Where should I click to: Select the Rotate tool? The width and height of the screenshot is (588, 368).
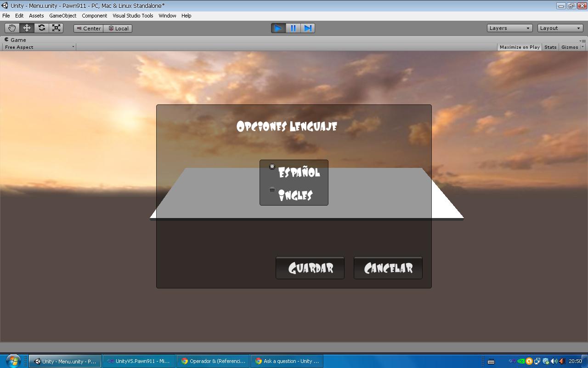pos(41,28)
